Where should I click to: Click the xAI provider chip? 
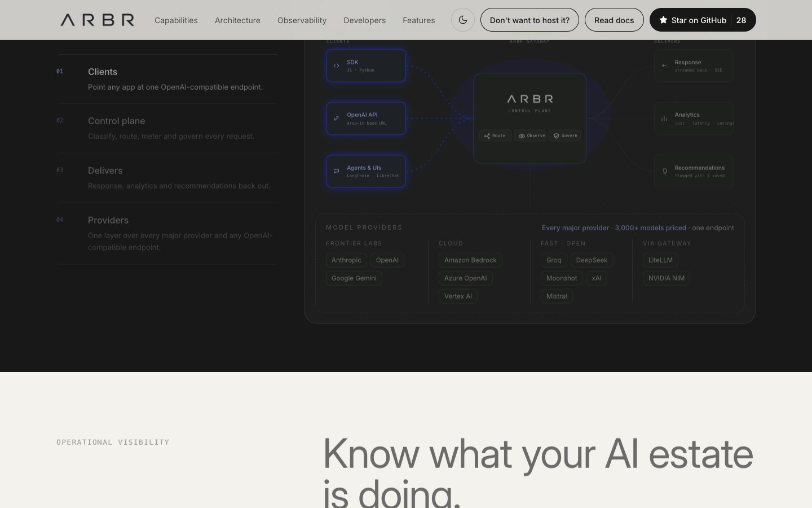click(597, 278)
